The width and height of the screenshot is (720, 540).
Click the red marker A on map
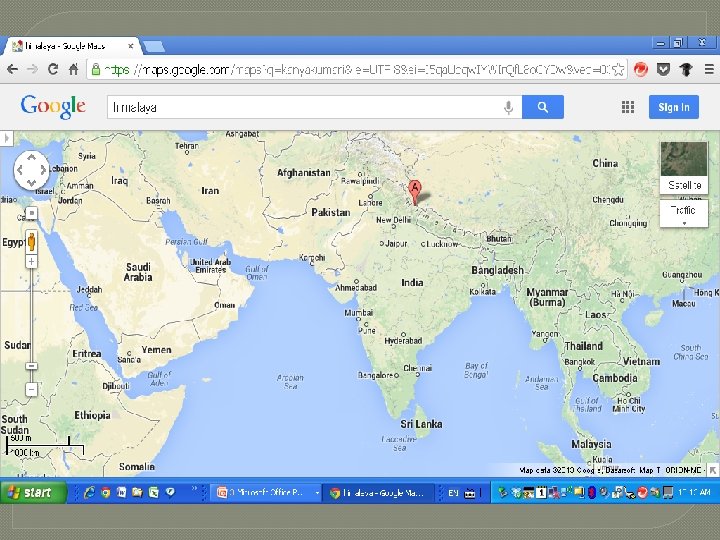pos(415,192)
